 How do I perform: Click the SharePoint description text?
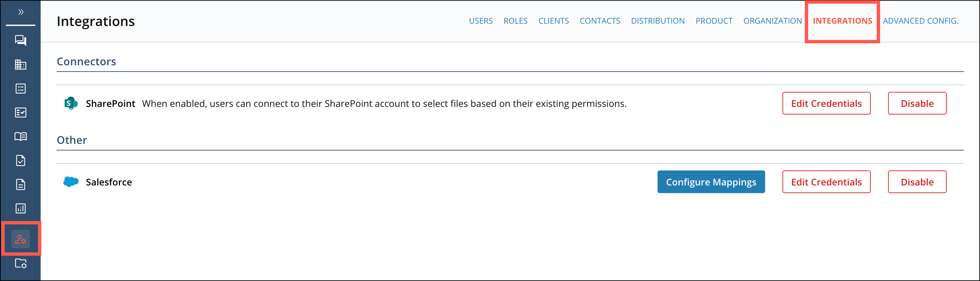point(384,104)
